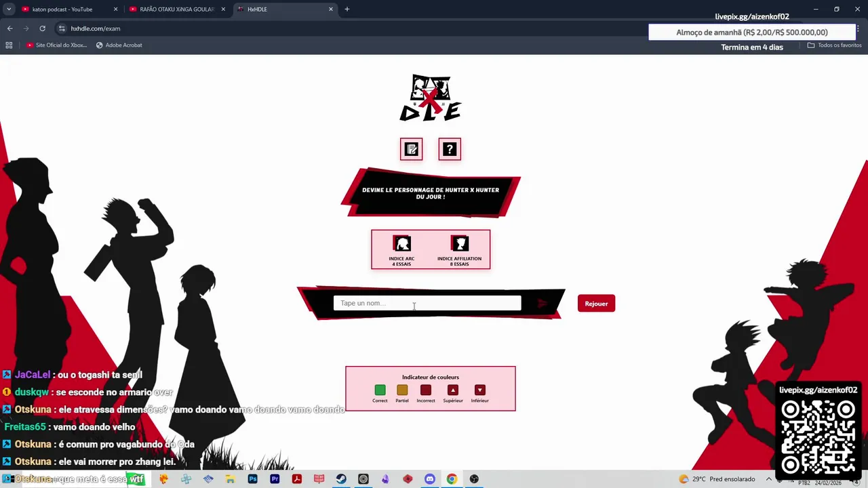Reload the page
This screenshot has width=868, height=488.
pyautogui.click(x=42, y=28)
